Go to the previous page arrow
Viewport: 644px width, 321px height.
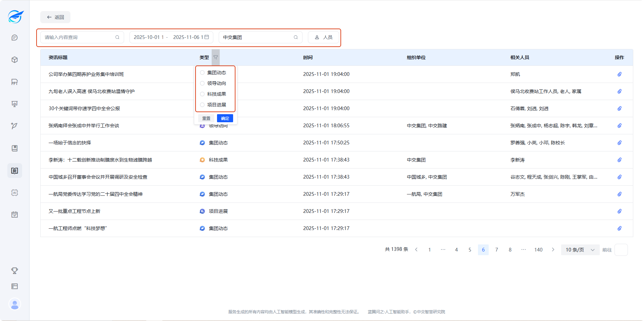tap(416, 250)
